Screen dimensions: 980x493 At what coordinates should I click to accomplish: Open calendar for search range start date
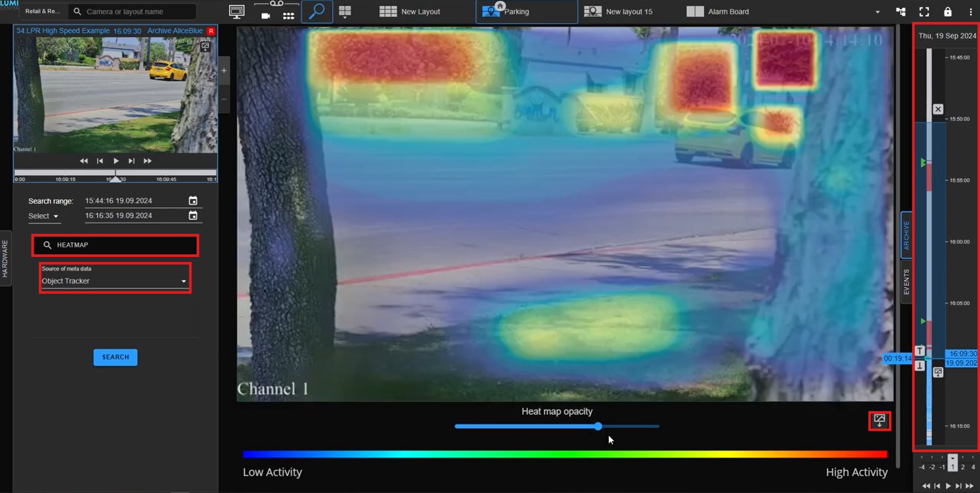[x=193, y=201]
